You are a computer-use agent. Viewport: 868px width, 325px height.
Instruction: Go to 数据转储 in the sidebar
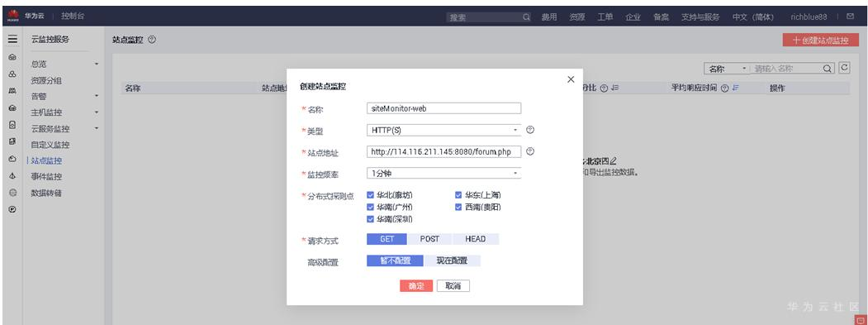(46, 194)
